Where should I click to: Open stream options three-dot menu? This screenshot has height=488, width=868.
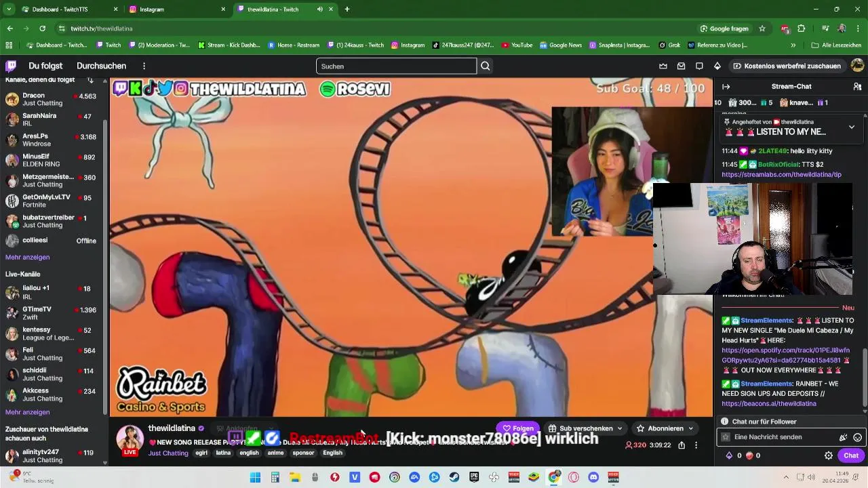[696, 445]
